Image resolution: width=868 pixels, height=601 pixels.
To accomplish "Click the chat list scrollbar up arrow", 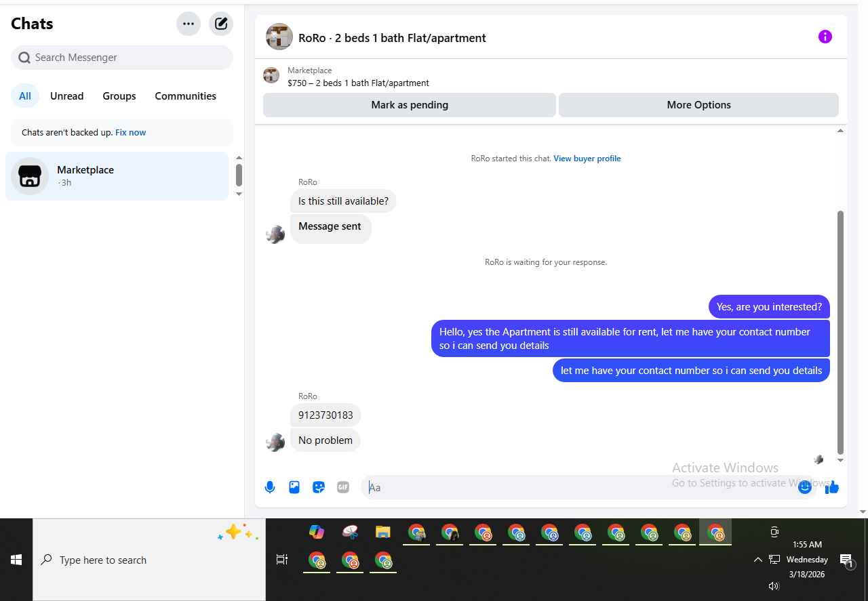I will tap(239, 158).
